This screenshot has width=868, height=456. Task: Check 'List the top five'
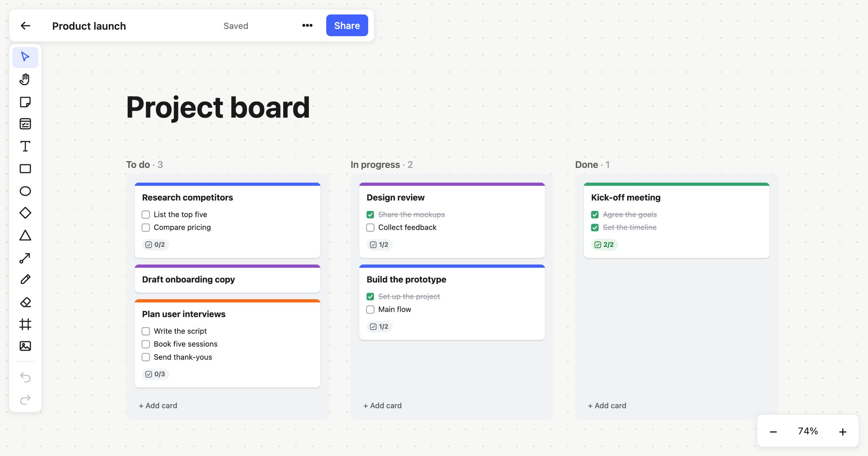[x=146, y=215]
